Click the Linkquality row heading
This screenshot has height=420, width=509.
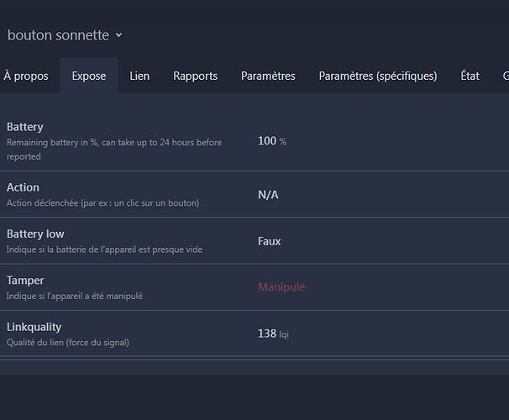[34, 327]
